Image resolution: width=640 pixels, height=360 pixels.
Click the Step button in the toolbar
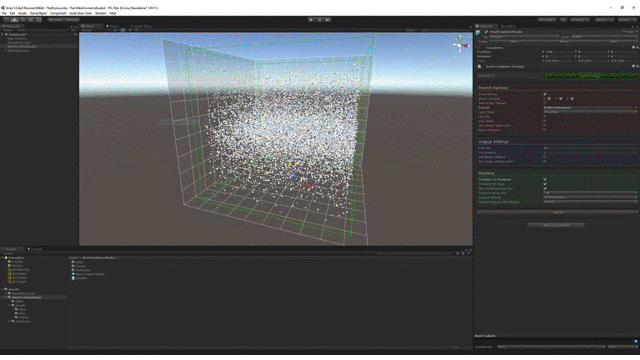point(327,20)
